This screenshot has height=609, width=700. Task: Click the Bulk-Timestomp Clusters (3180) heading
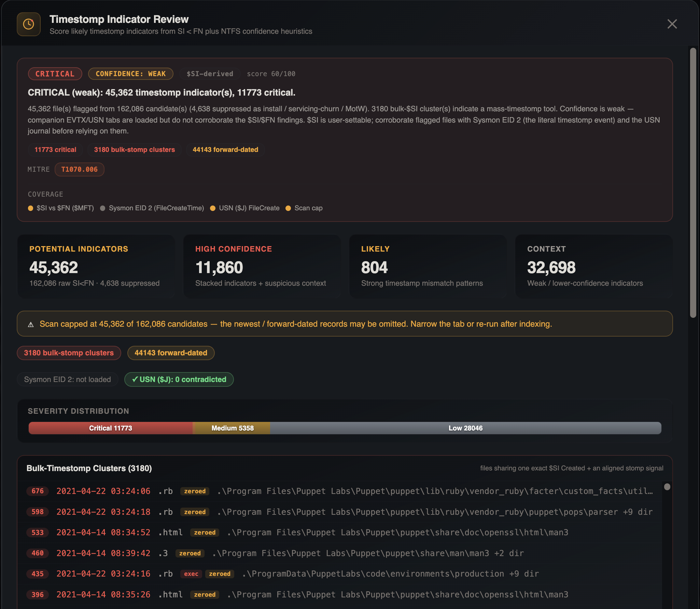[89, 468]
